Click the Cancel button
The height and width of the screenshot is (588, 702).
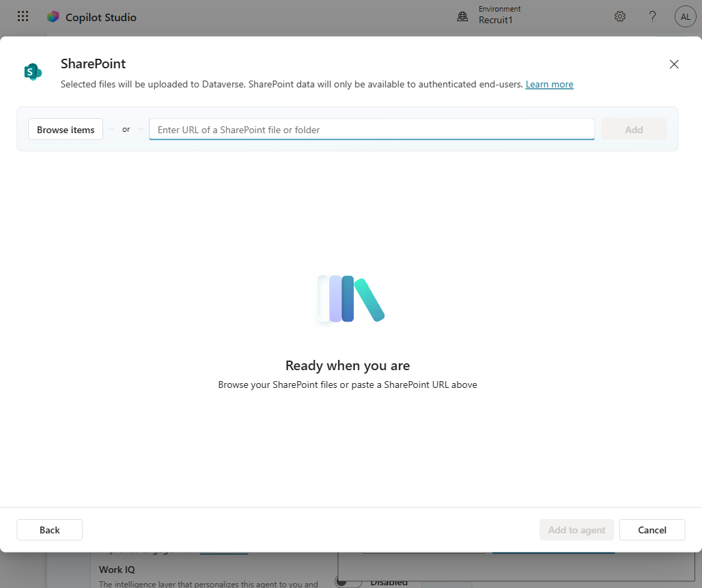(x=652, y=530)
